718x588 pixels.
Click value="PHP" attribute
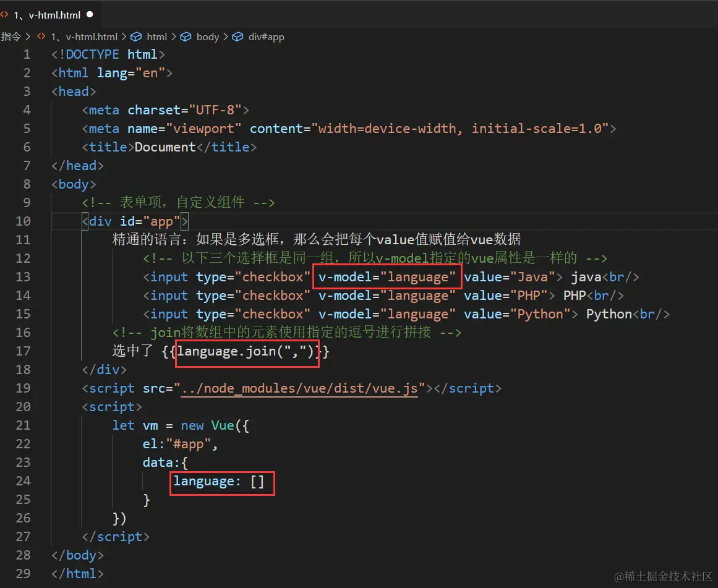pos(506,296)
